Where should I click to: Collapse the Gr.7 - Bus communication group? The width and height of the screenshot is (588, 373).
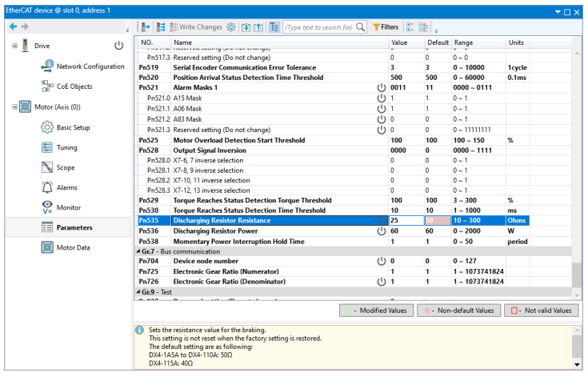(x=138, y=251)
